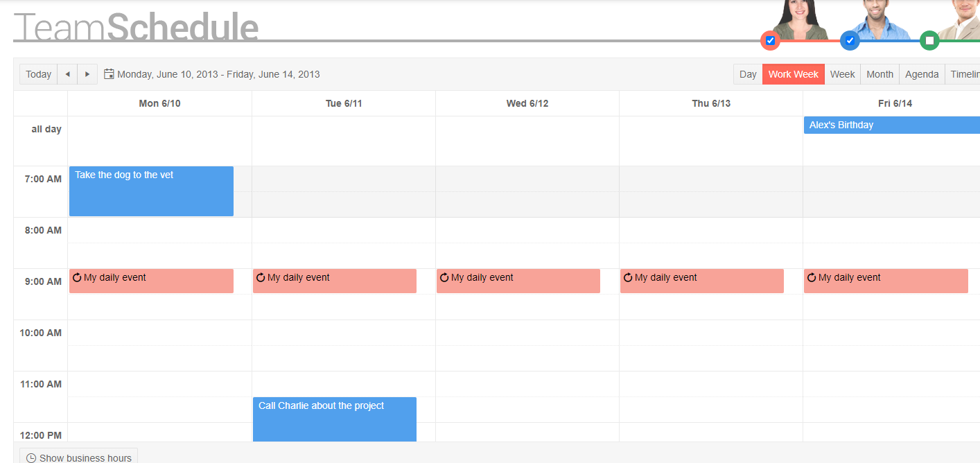Select the Take the dog to the vet event
The width and height of the screenshot is (980, 463).
(x=151, y=191)
